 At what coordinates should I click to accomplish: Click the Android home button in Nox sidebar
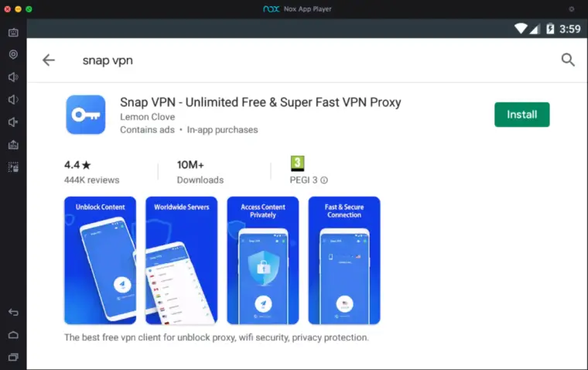[13, 334]
